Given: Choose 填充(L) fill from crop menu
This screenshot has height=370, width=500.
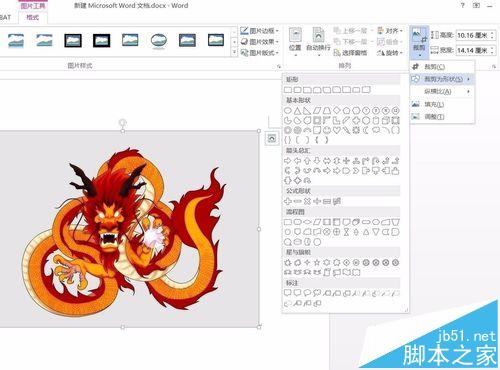Looking at the screenshot, I should pyautogui.click(x=442, y=104).
